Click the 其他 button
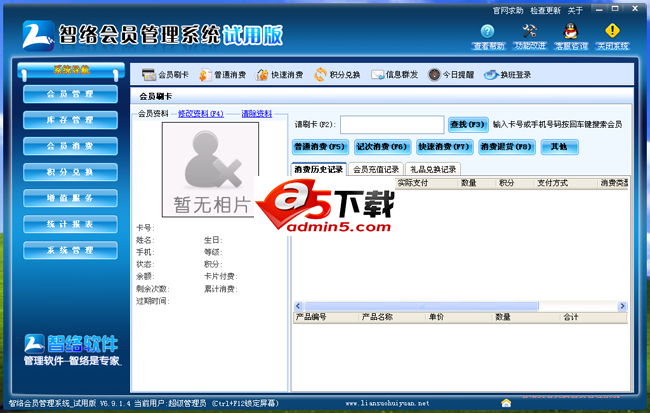 559,147
